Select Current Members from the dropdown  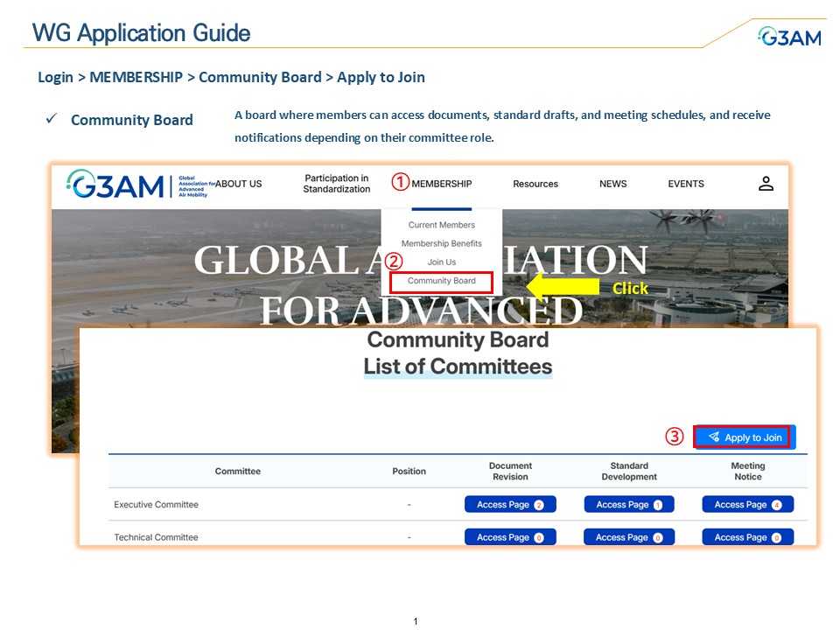click(441, 225)
